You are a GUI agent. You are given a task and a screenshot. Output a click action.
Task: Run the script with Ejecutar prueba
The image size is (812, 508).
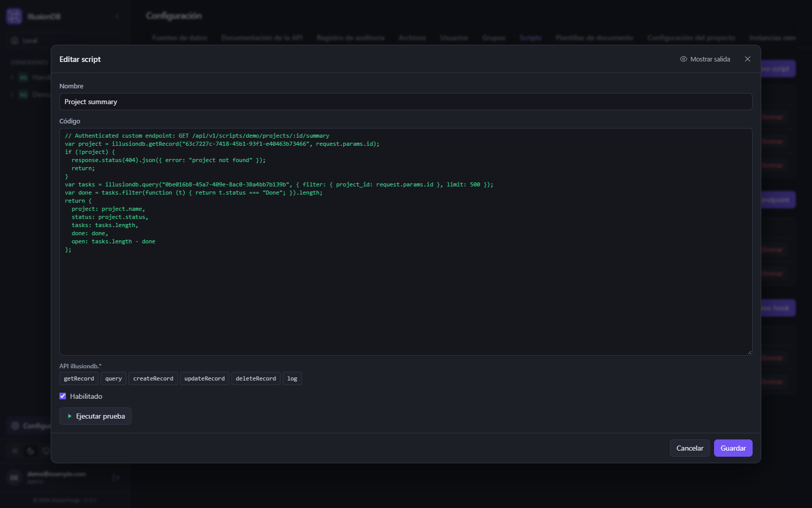(x=95, y=416)
